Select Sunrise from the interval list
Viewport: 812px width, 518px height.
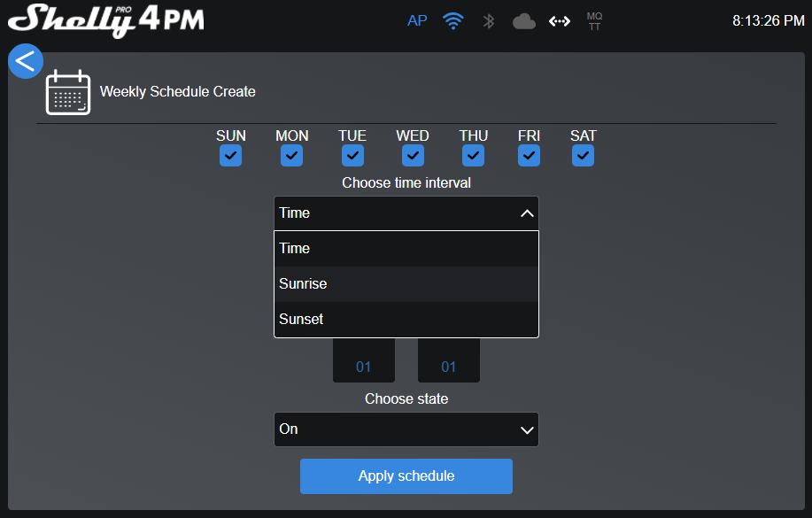pyautogui.click(x=406, y=284)
